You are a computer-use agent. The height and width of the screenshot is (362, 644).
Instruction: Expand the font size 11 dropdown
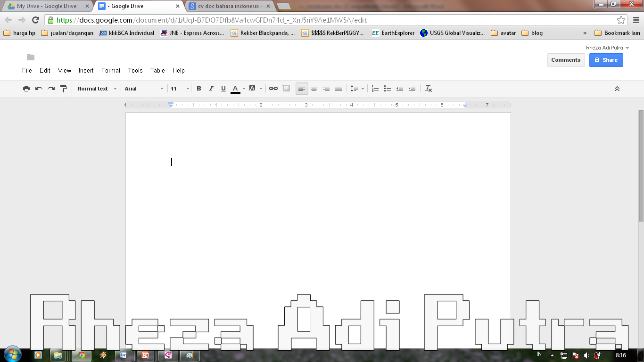click(180, 89)
